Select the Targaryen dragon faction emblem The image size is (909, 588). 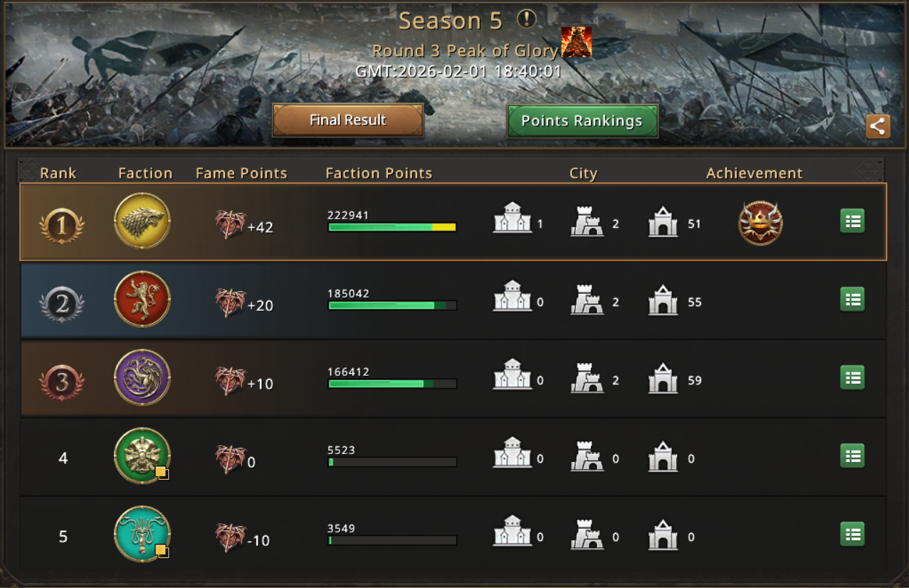click(142, 377)
